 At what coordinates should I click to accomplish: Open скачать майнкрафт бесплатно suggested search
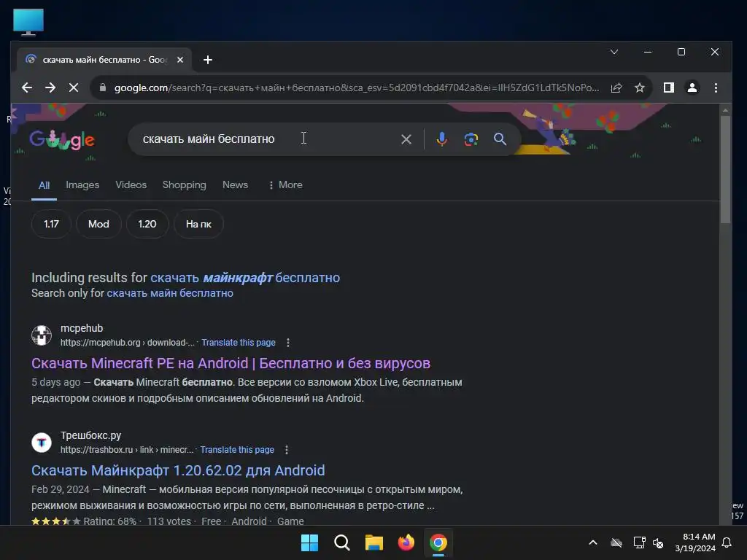[245, 278]
